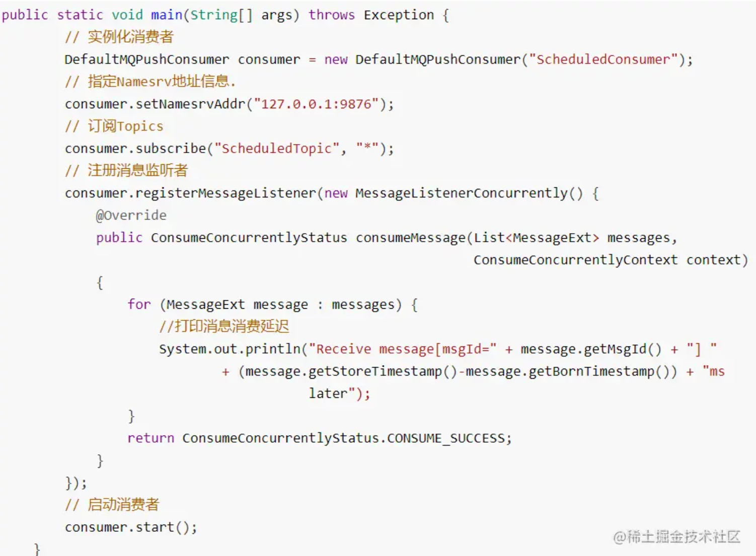This screenshot has height=556, width=756.
Task: Click the consumer.start() line
Action: [x=131, y=527]
